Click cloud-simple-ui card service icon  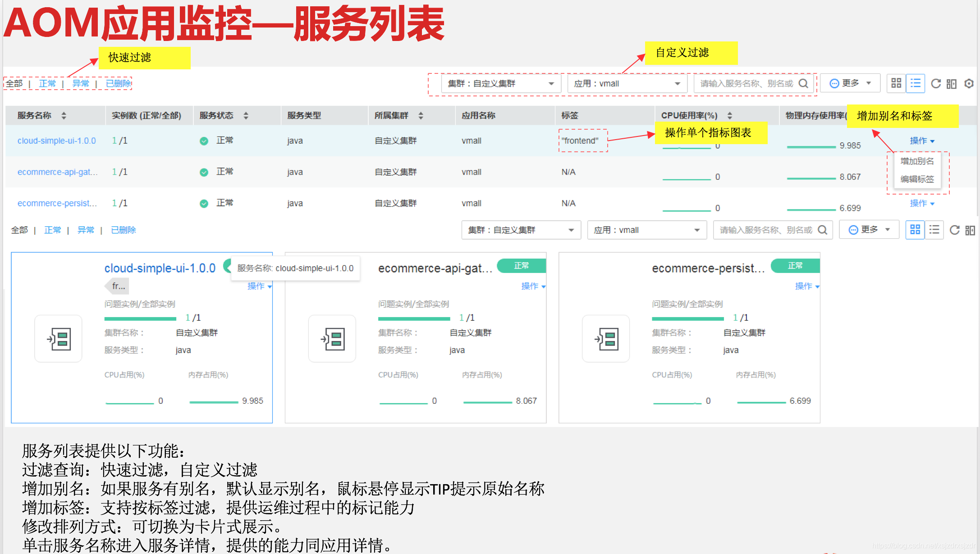tap(59, 339)
